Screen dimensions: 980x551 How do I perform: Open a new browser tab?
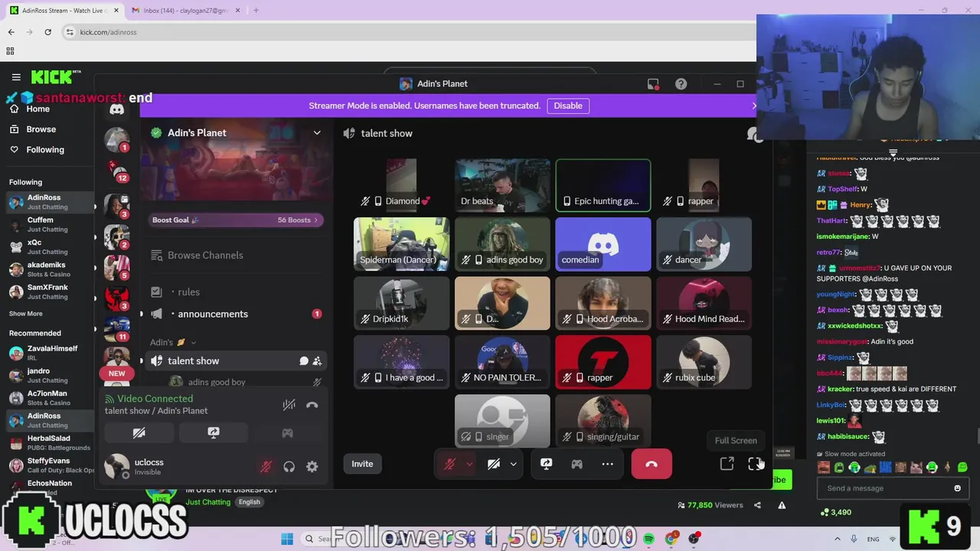coord(256,10)
